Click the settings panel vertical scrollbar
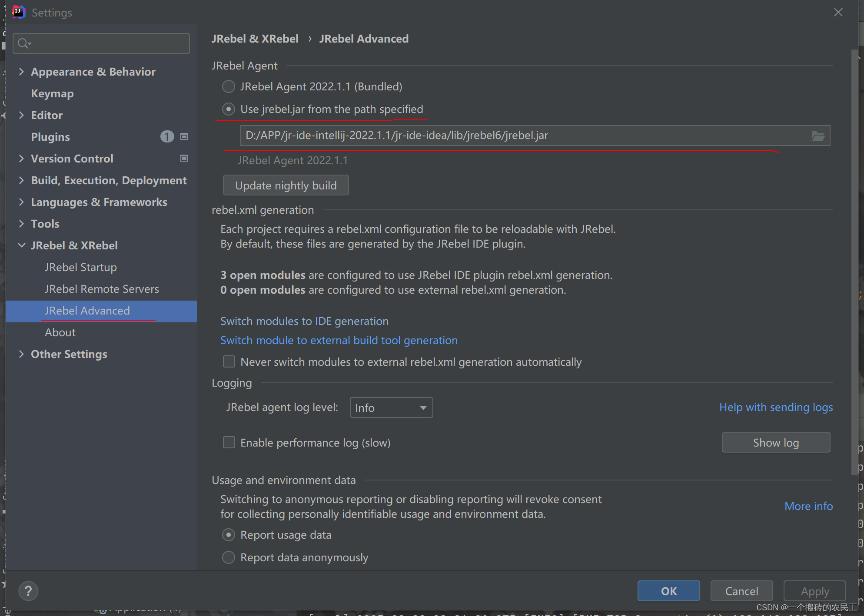This screenshot has height=616, width=864. click(854, 263)
